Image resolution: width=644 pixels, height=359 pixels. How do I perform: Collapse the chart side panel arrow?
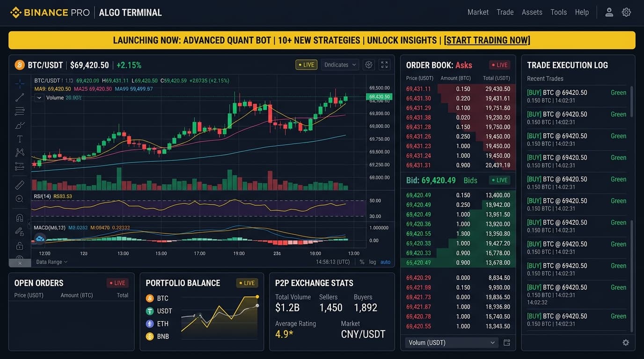(29, 224)
